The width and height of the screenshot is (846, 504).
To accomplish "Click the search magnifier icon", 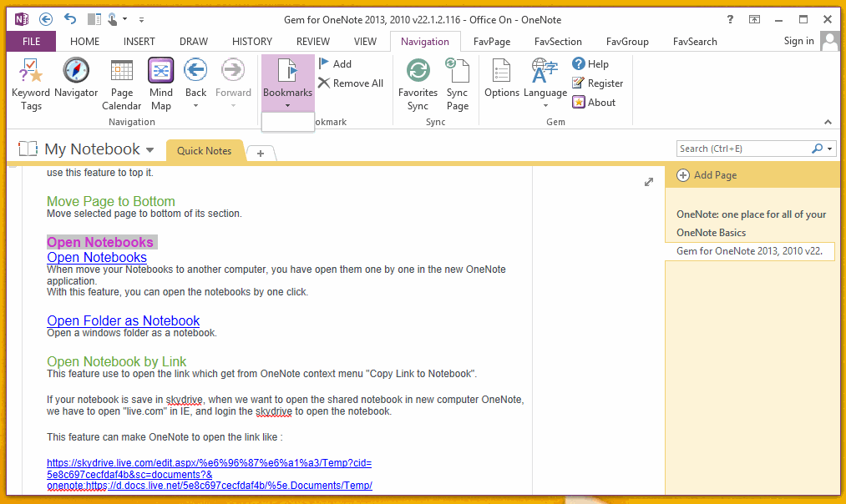I will 817,149.
